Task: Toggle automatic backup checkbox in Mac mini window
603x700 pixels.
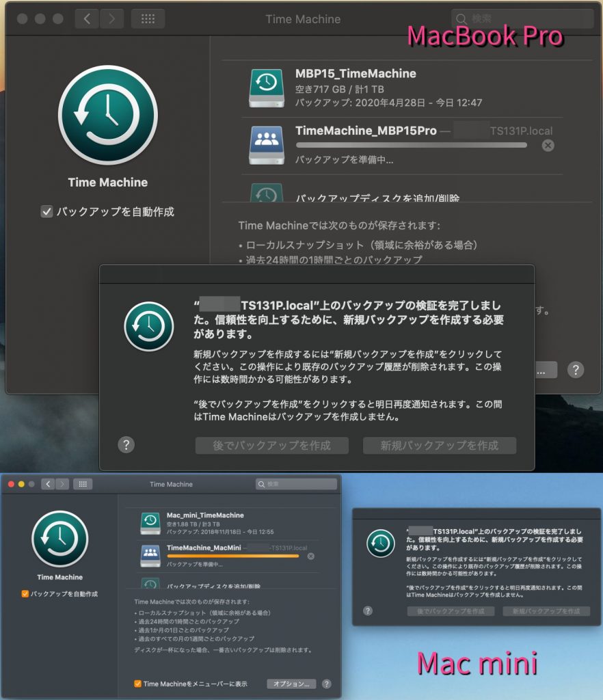Action: coord(25,594)
